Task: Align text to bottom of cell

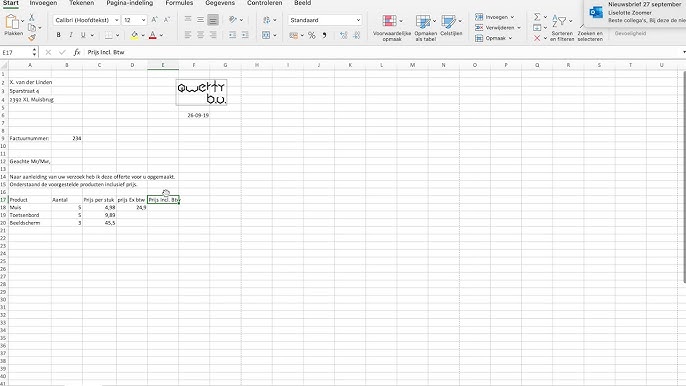Action: tap(213, 20)
